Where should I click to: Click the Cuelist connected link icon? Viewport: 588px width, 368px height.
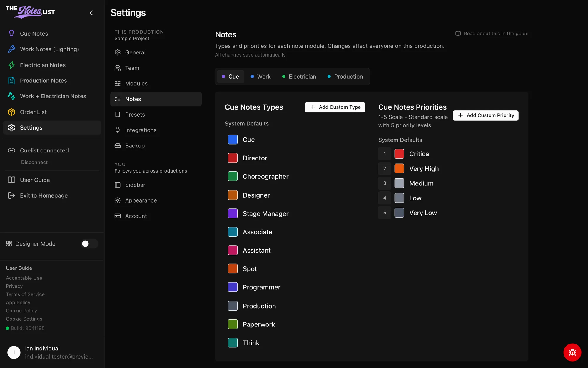pos(11,150)
